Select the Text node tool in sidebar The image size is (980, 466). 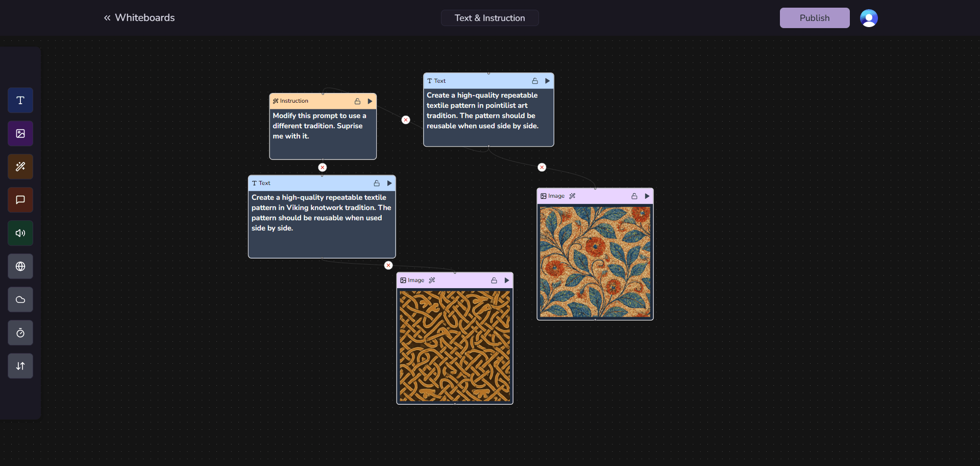(20, 100)
